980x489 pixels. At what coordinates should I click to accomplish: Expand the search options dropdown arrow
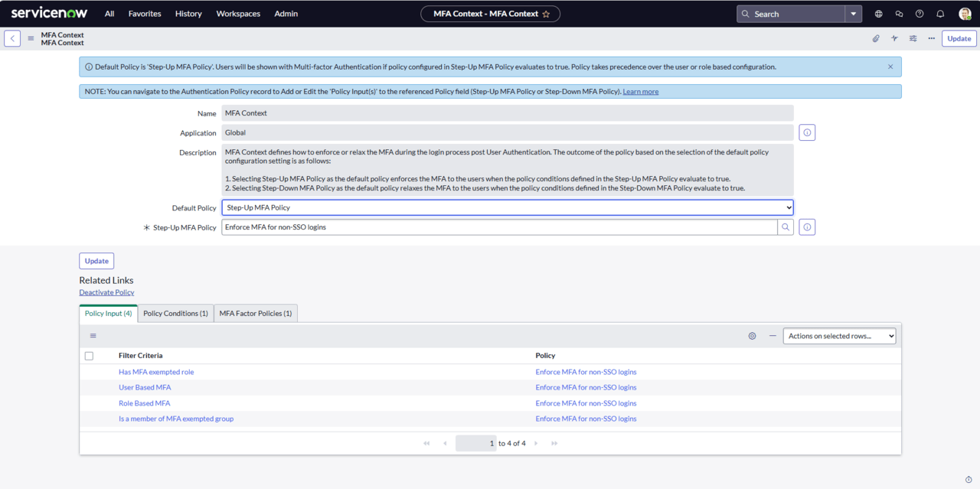click(x=854, y=14)
